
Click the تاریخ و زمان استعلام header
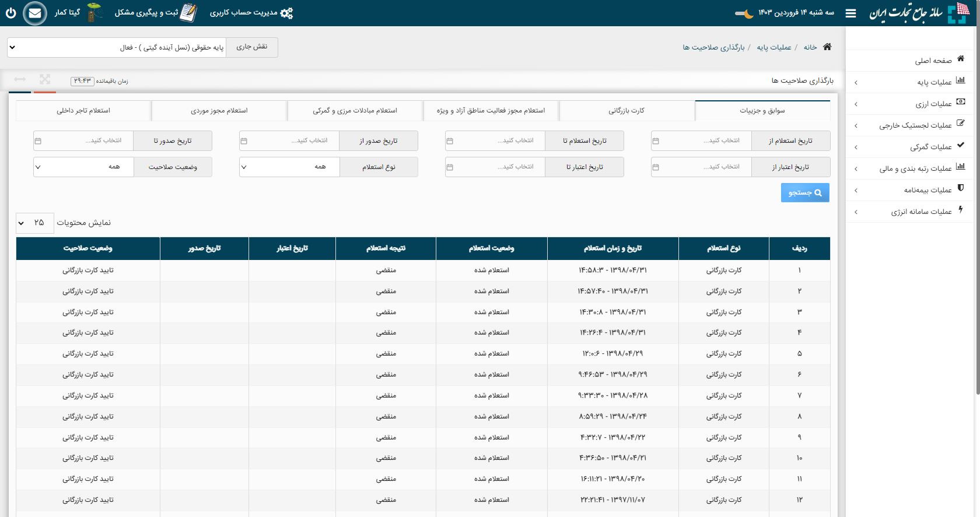tap(612, 248)
